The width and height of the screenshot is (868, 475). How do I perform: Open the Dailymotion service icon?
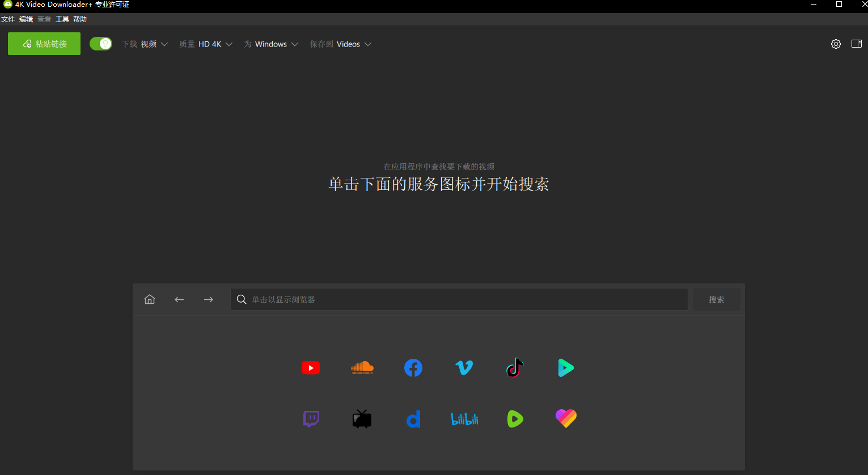pos(413,419)
